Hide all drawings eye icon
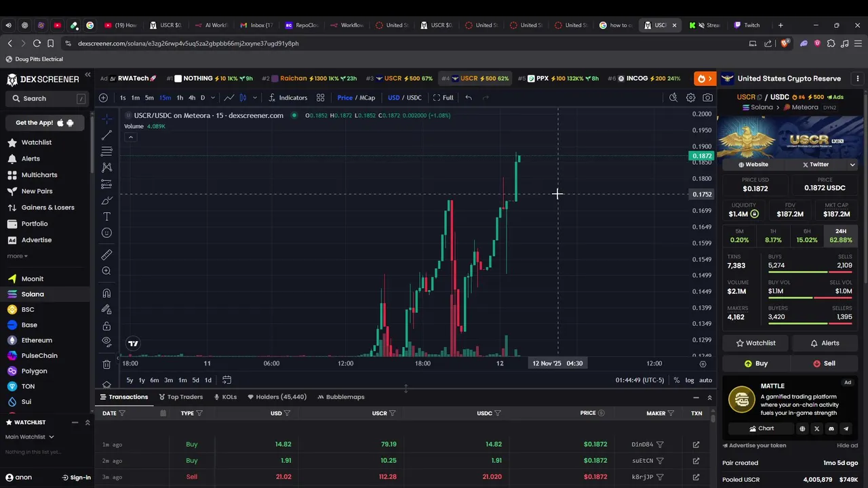This screenshot has height=488, width=868. 106,342
